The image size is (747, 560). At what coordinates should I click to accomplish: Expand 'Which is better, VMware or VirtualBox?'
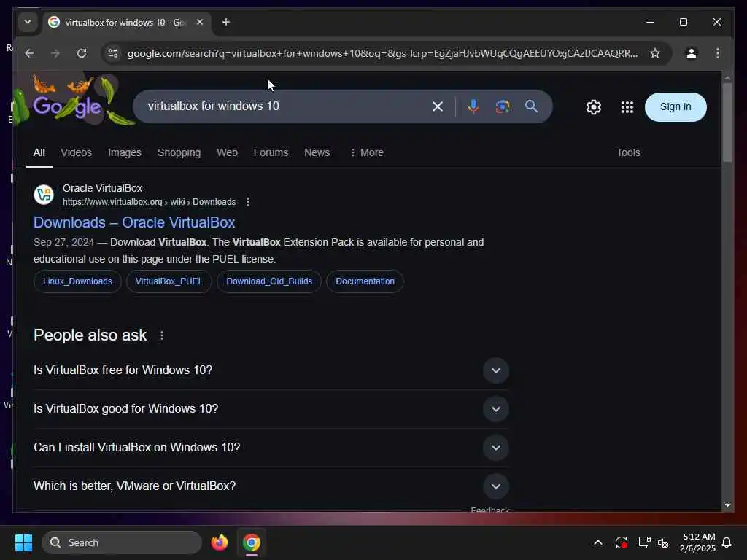(271, 486)
